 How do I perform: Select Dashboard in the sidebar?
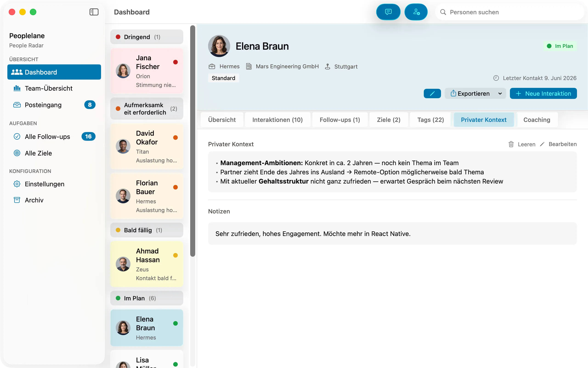[54, 72]
